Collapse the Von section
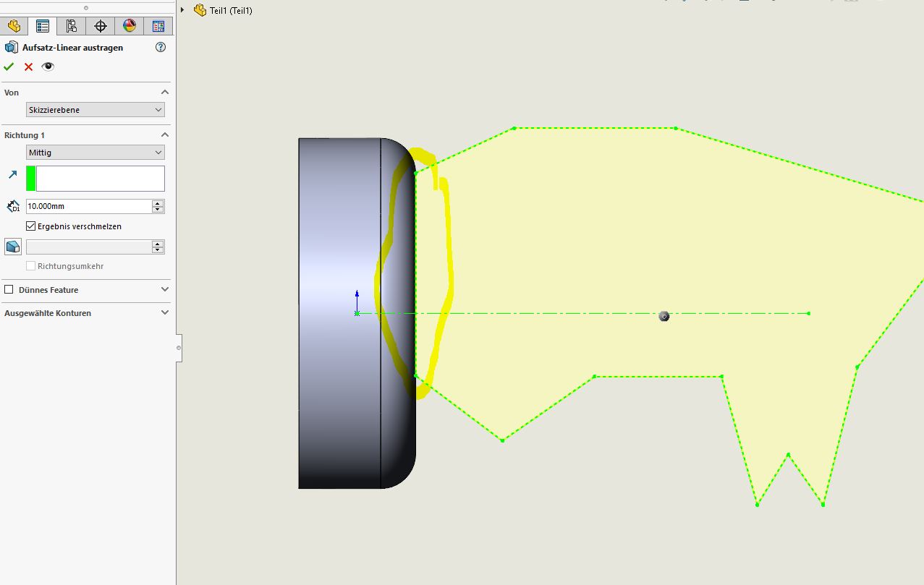The height and width of the screenshot is (585, 924). coord(165,93)
